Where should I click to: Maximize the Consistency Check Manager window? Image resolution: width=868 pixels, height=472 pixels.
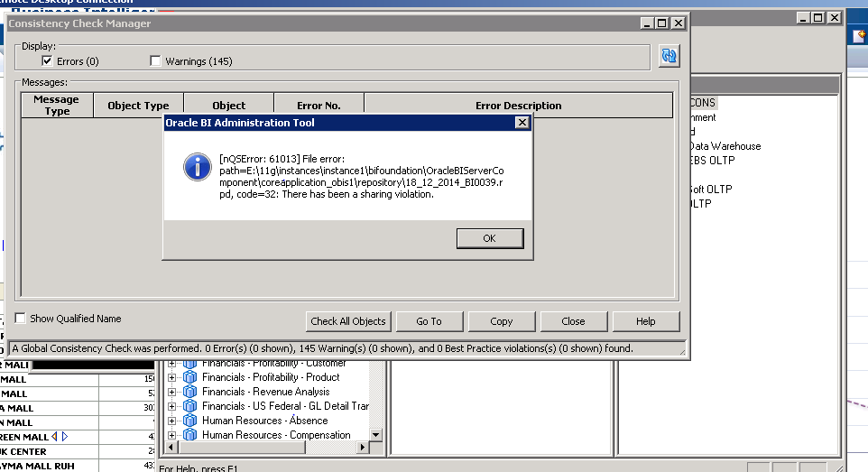661,23
